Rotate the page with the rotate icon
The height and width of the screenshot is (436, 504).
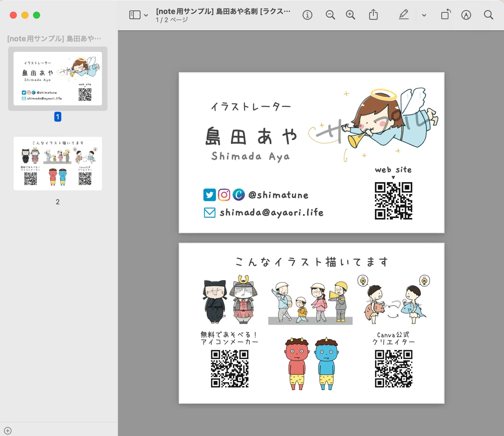click(x=446, y=15)
